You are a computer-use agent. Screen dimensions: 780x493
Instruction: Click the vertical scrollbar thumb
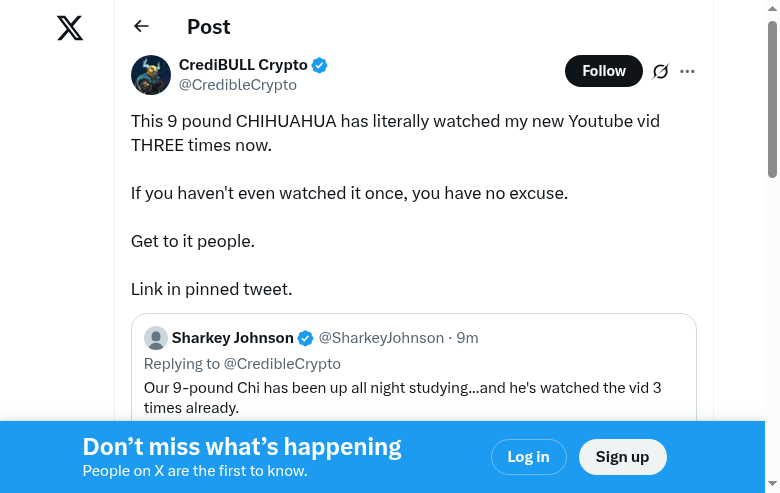tap(772, 98)
